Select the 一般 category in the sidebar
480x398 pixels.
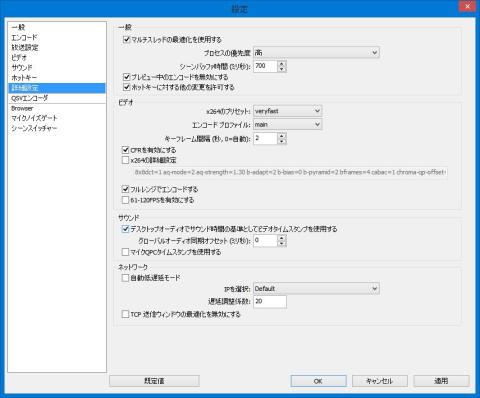[57, 27]
